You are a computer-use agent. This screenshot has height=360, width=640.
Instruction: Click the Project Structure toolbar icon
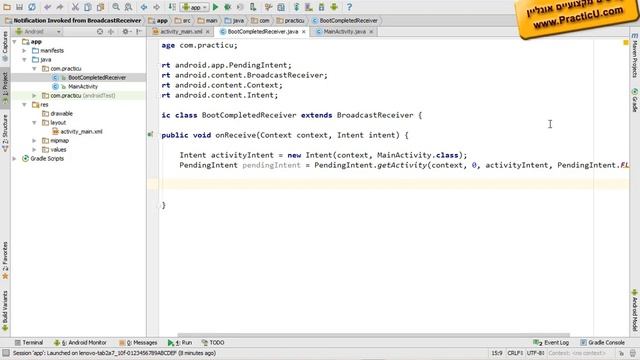tap(281, 7)
